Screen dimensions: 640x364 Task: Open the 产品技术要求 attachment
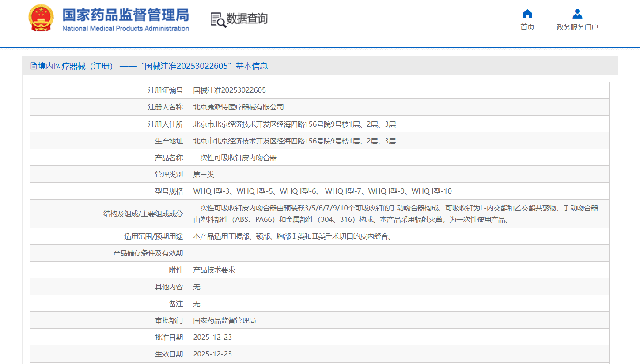click(214, 270)
